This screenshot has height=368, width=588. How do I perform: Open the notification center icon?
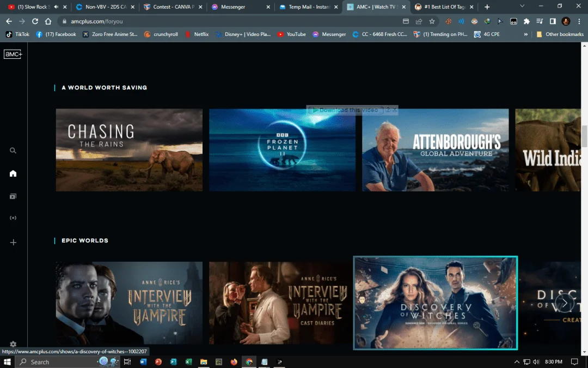tap(574, 361)
